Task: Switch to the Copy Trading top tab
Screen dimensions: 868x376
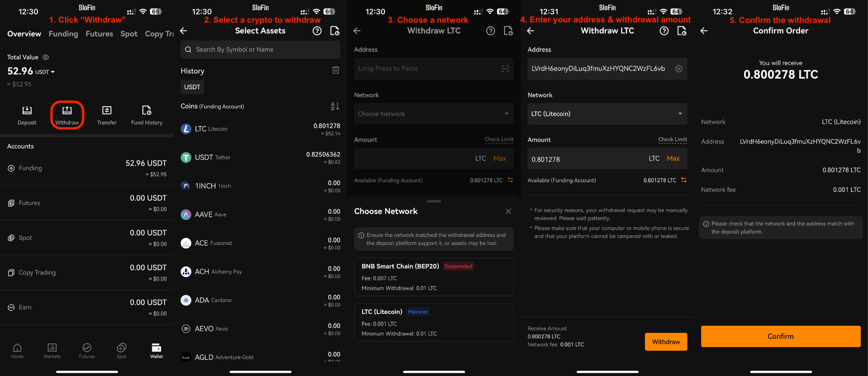Action: point(159,34)
